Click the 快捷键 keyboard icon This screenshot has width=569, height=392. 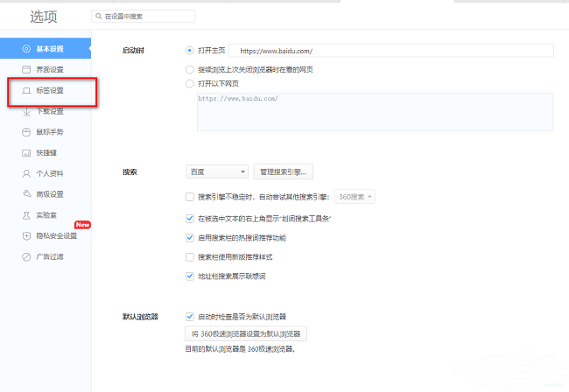(x=26, y=153)
